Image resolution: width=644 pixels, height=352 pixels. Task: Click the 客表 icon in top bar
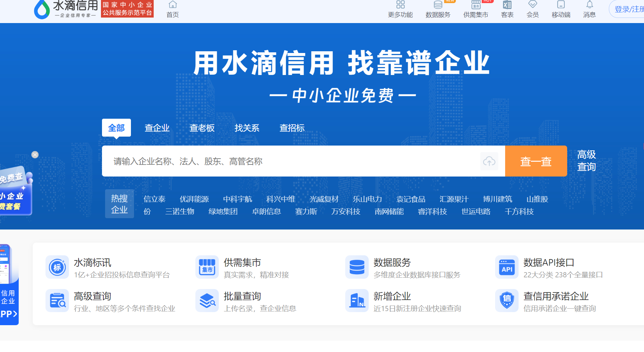tap(507, 9)
